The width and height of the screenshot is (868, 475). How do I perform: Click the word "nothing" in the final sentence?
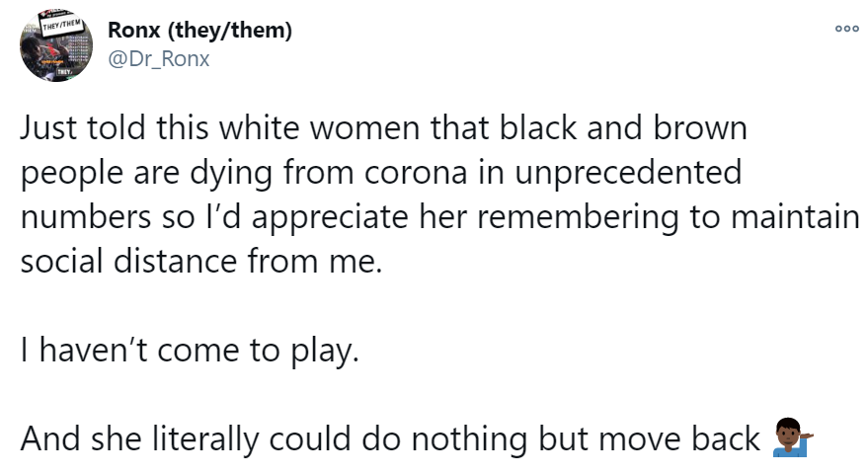(469, 440)
